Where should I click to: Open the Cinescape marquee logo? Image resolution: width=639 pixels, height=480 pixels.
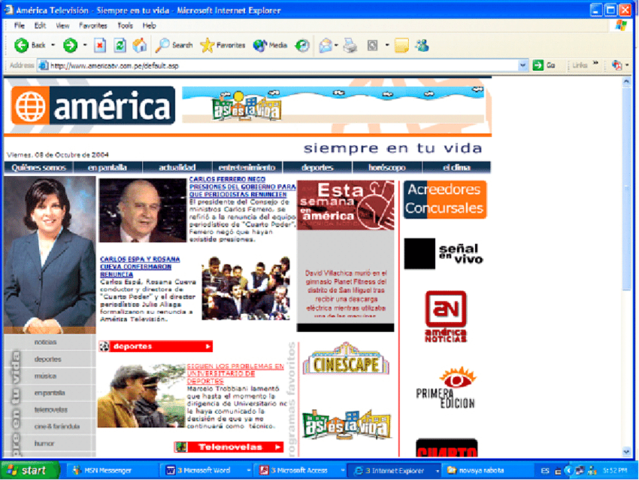[346, 359]
